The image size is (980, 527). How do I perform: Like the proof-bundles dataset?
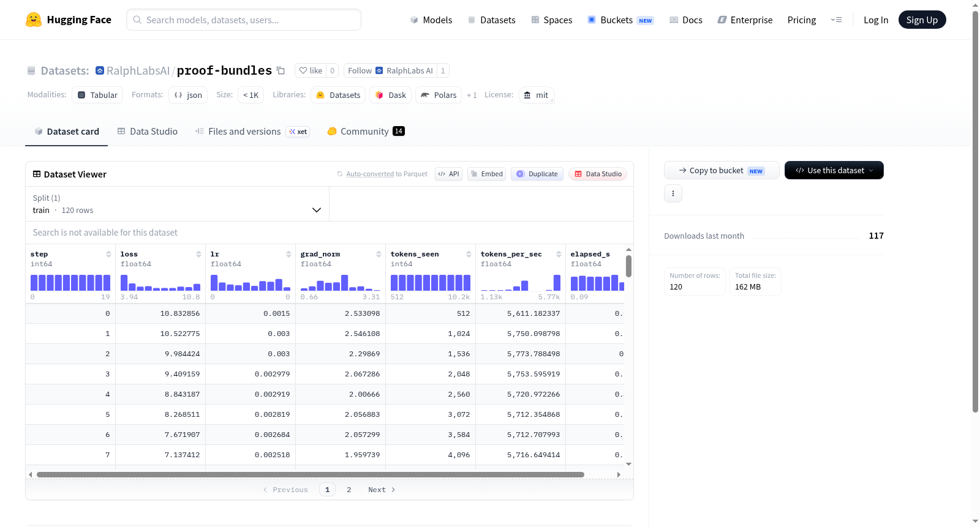311,70
